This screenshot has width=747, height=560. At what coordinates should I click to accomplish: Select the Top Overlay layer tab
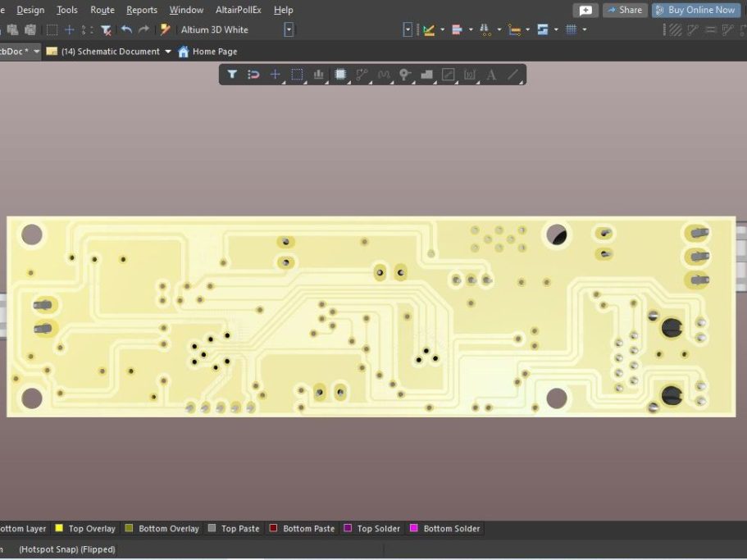tap(85, 529)
